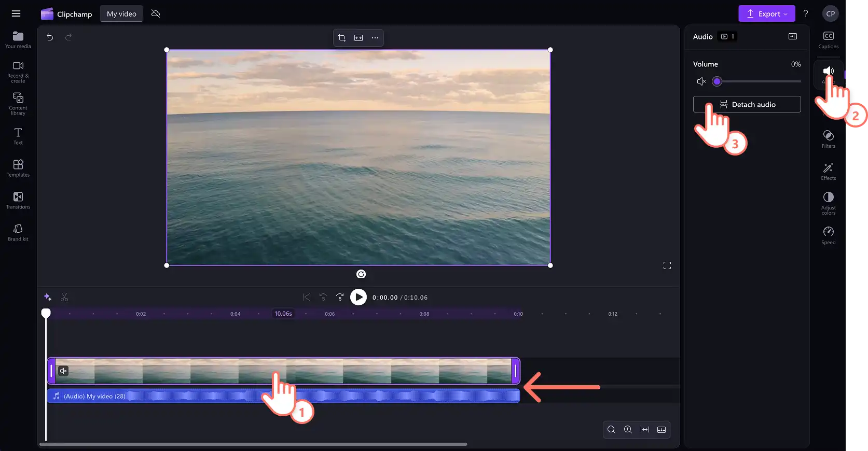Open more options ellipsis above the preview
The width and height of the screenshot is (868, 451).
(375, 38)
